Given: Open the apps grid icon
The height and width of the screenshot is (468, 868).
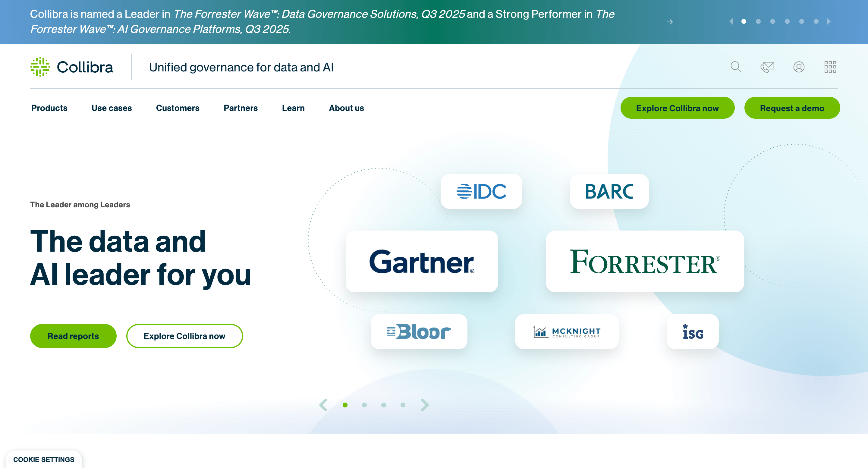Looking at the screenshot, I should [x=830, y=67].
